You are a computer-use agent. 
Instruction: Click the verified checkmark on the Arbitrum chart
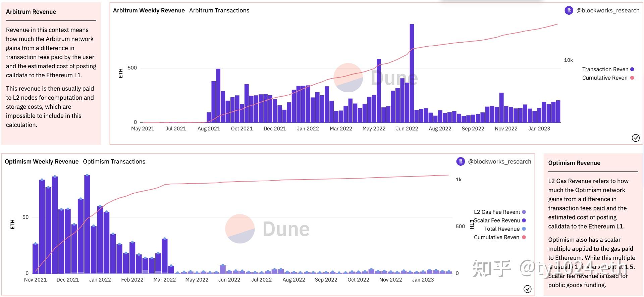tap(636, 138)
